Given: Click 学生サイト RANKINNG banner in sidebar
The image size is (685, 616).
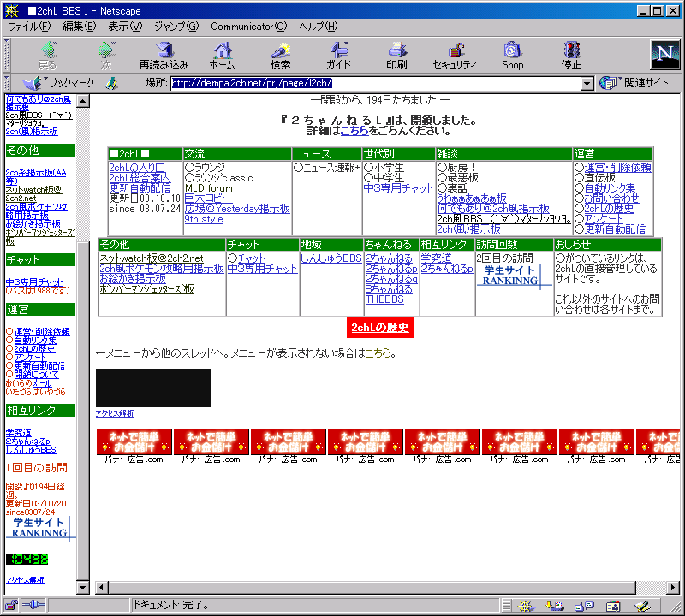Looking at the screenshot, I should click(x=40, y=528).
